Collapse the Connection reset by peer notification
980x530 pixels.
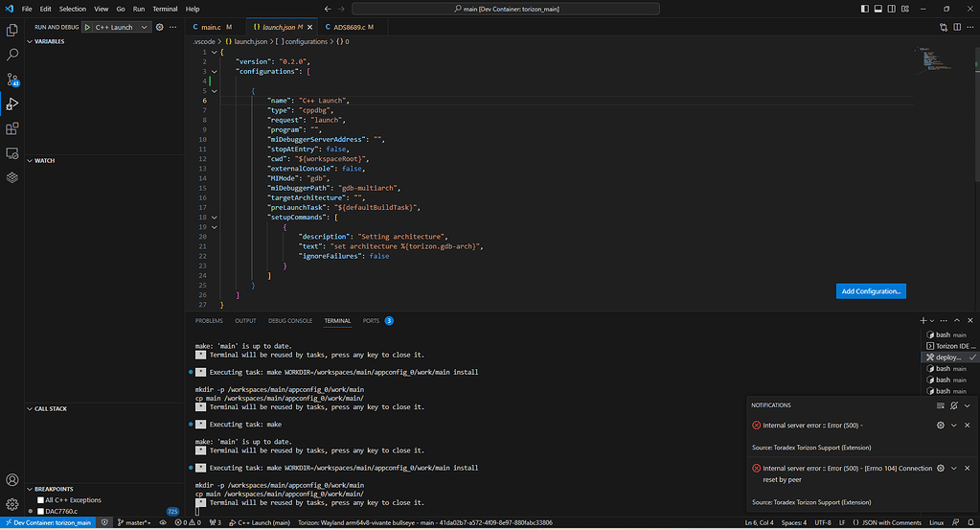[x=954, y=468]
